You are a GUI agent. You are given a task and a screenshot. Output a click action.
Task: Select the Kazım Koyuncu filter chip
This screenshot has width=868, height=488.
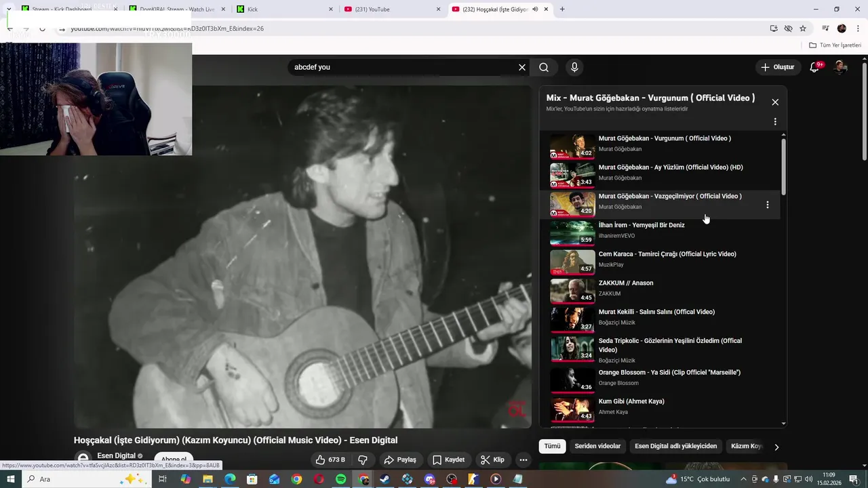tap(746, 447)
